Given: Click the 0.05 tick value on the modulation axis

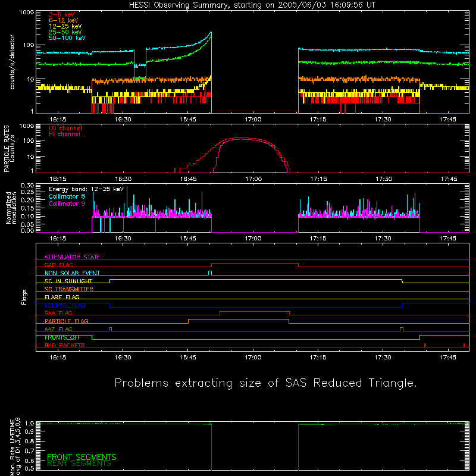Looking at the screenshot, I should [x=27, y=224].
